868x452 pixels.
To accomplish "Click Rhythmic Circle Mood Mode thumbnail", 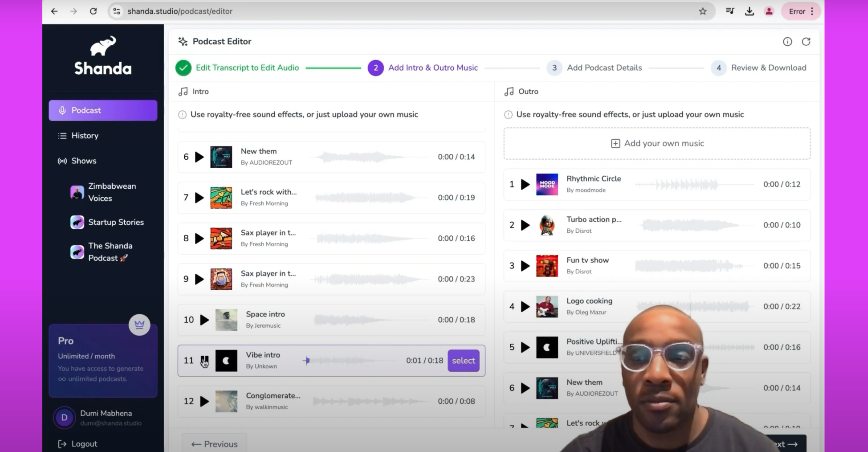I will click(547, 184).
